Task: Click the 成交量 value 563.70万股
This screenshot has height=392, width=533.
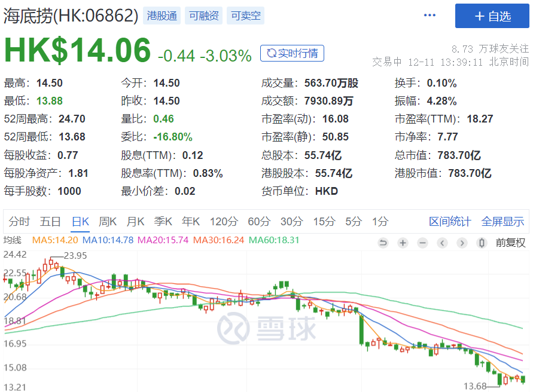Action: point(331,83)
